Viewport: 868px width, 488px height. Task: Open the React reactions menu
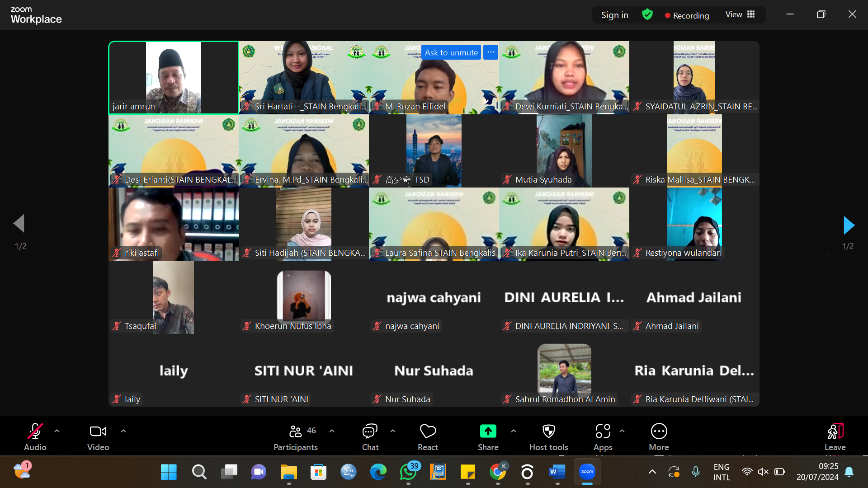tap(428, 432)
